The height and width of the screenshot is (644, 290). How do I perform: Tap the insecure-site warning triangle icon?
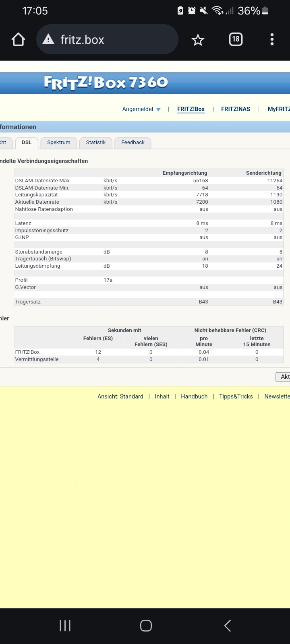pos(48,39)
